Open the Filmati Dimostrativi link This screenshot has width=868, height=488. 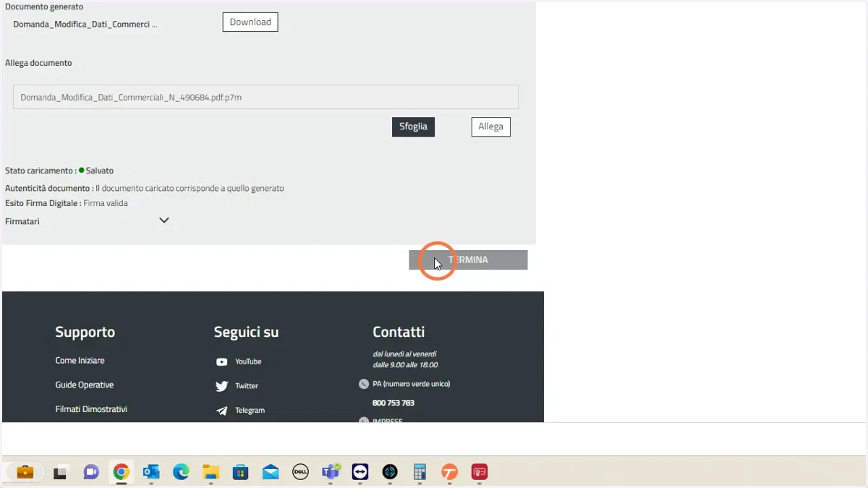coord(91,409)
